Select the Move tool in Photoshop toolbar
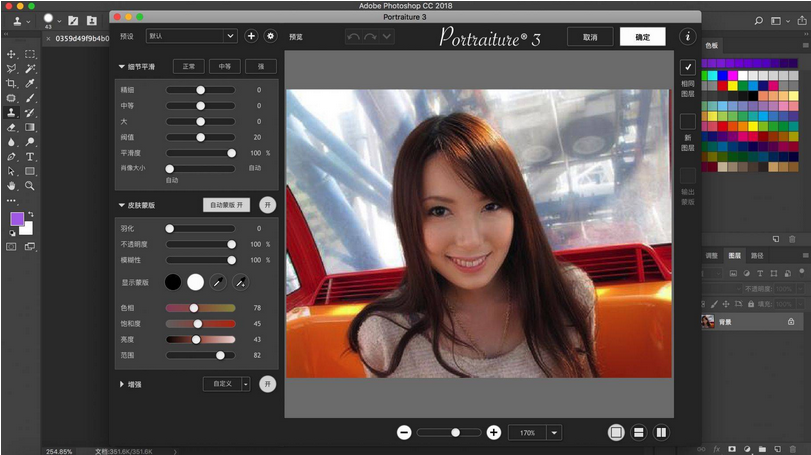811x455 pixels. (x=11, y=54)
